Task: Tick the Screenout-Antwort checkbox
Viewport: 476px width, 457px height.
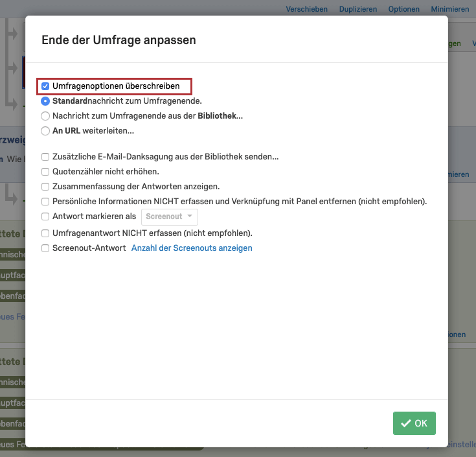Action: pyautogui.click(x=45, y=248)
